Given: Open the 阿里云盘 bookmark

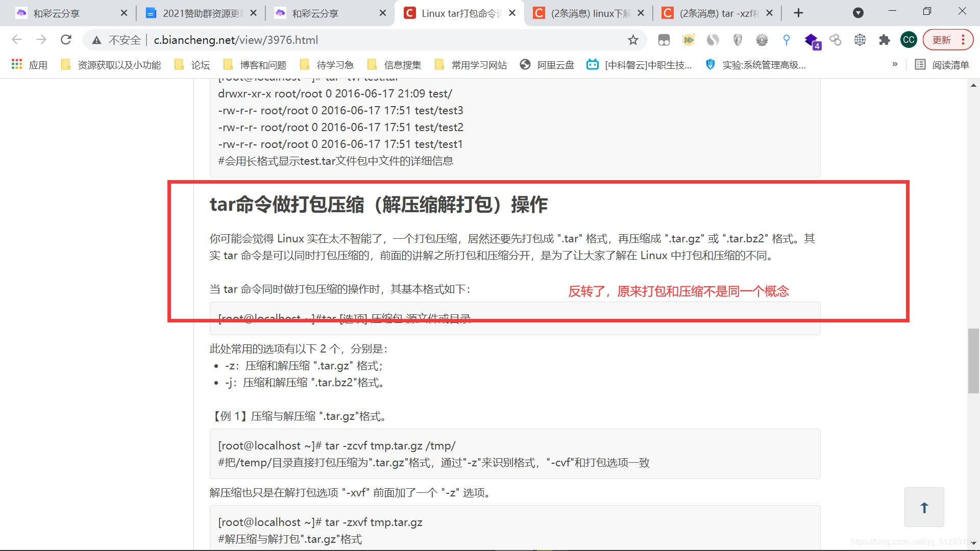Looking at the screenshot, I should [547, 65].
